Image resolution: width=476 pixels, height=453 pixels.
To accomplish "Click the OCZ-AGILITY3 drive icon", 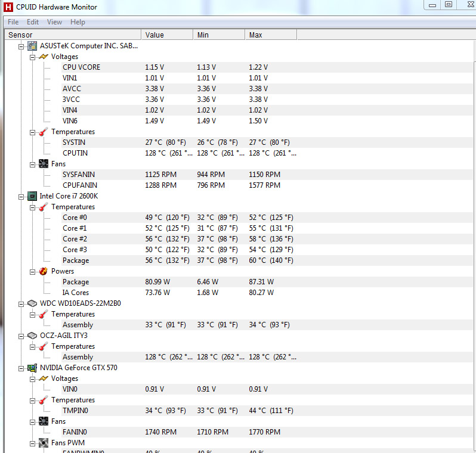I will [32, 336].
